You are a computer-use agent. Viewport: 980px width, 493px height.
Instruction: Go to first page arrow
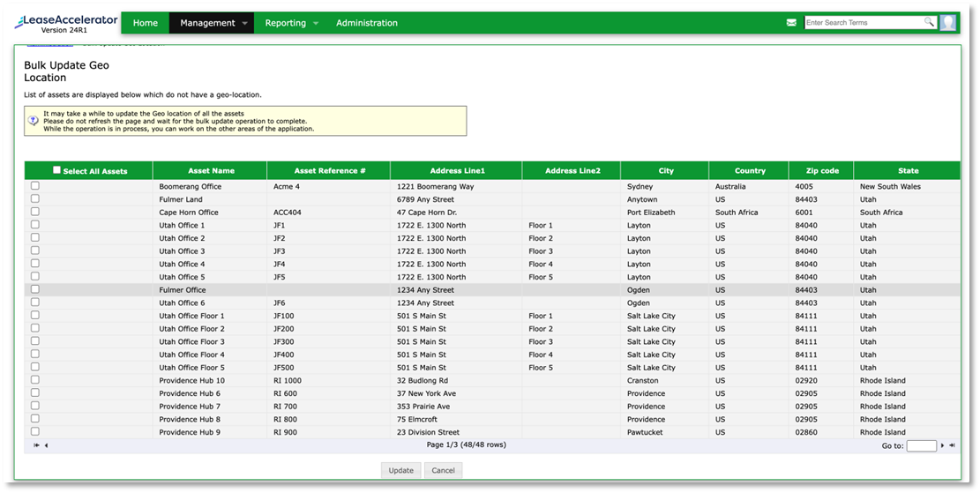coord(36,445)
